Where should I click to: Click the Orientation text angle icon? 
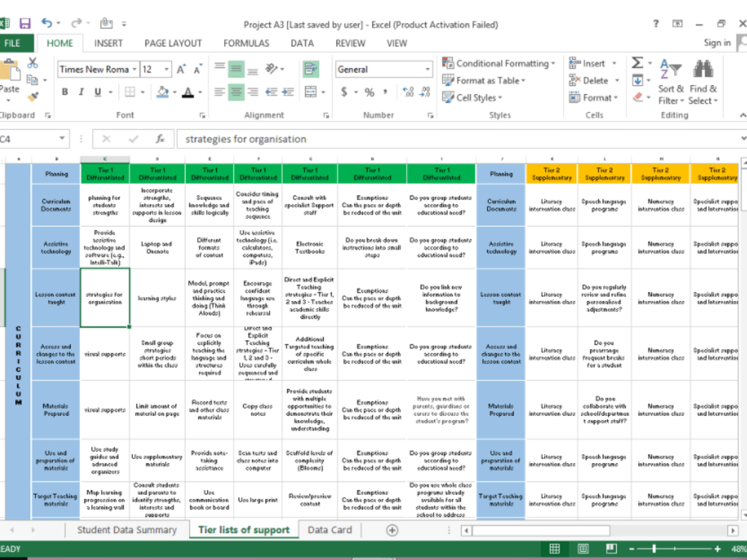pyautogui.click(x=272, y=69)
